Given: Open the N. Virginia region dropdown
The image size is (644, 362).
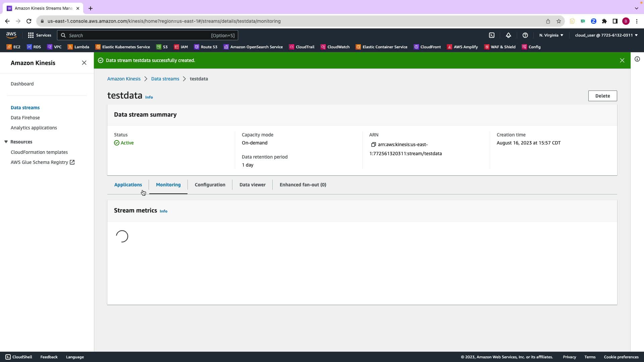Looking at the screenshot, I should (551, 35).
